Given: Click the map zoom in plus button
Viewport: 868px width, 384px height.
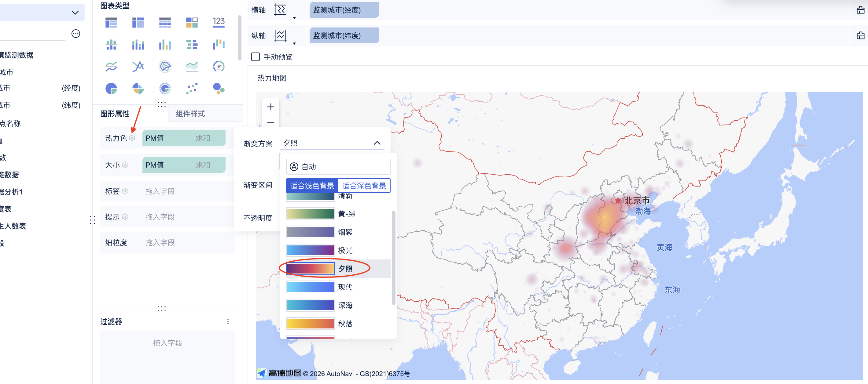Looking at the screenshot, I should (x=270, y=107).
